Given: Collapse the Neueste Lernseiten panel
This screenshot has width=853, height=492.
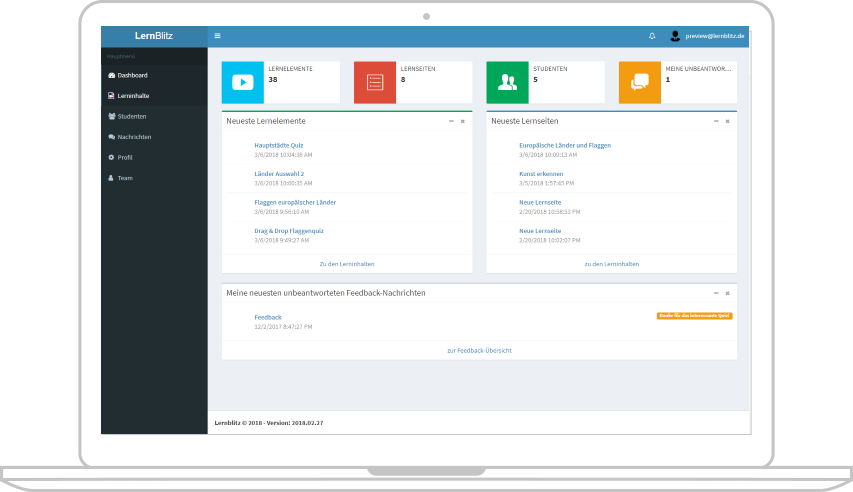Looking at the screenshot, I should (x=716, y=121).
